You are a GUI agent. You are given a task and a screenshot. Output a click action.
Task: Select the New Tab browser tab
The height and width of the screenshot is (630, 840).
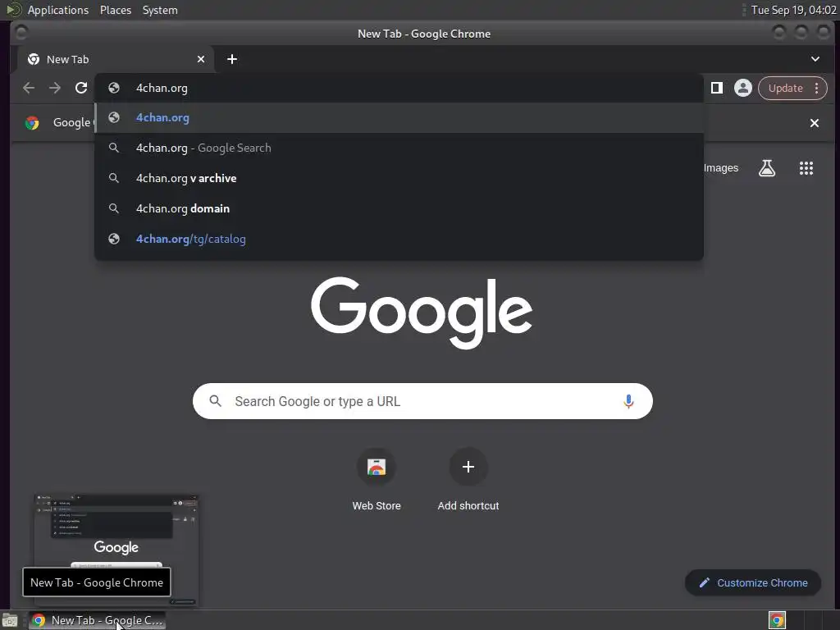[116, 59]
